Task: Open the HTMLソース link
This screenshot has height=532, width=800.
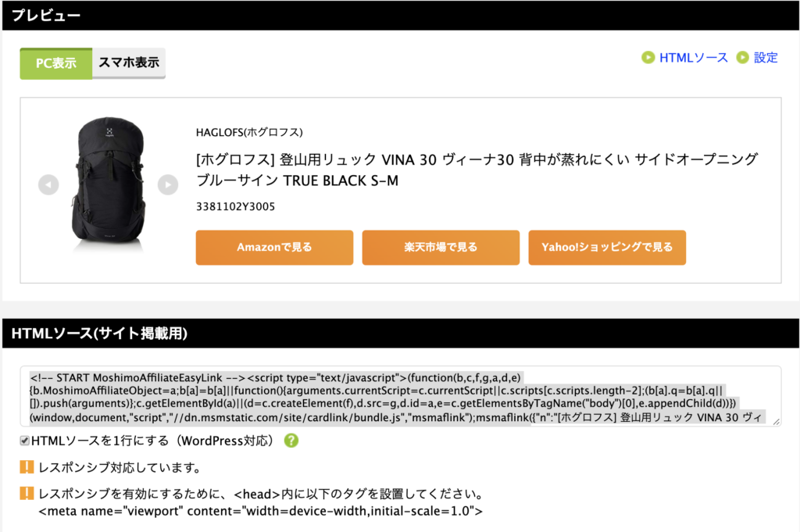Action: pyautogui.click(x=694, y=58)
